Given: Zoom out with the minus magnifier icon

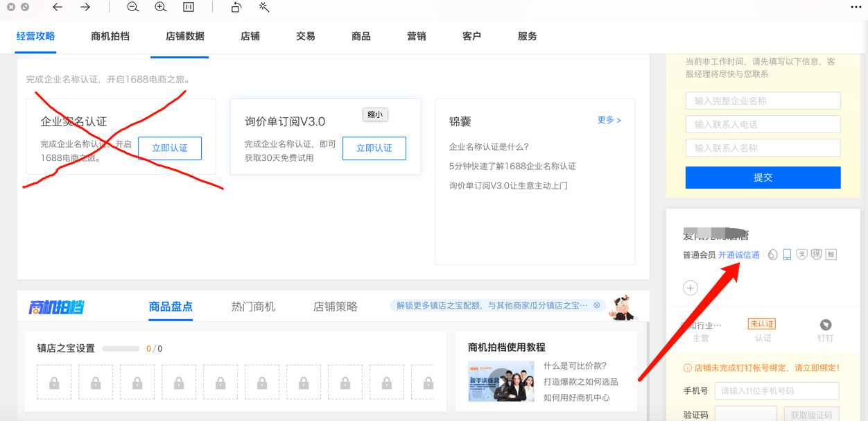Looking at the screenshot, I should (x=133, y=7).
